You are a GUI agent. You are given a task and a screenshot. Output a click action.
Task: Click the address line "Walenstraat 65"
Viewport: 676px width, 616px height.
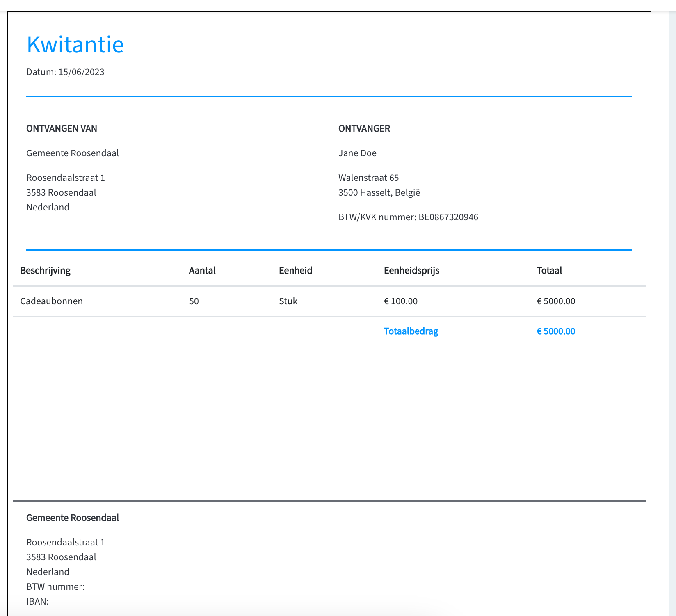(368, 178)
